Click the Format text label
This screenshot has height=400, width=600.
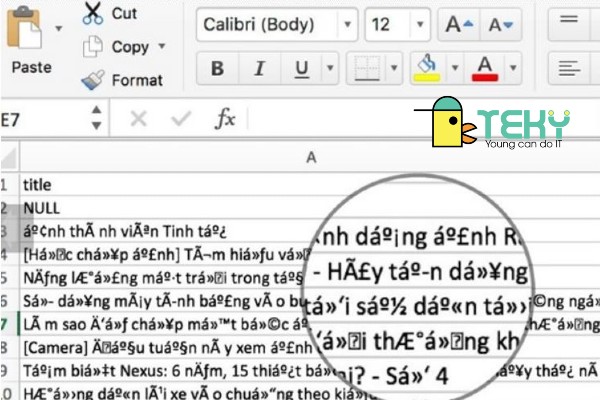point(137,80)
